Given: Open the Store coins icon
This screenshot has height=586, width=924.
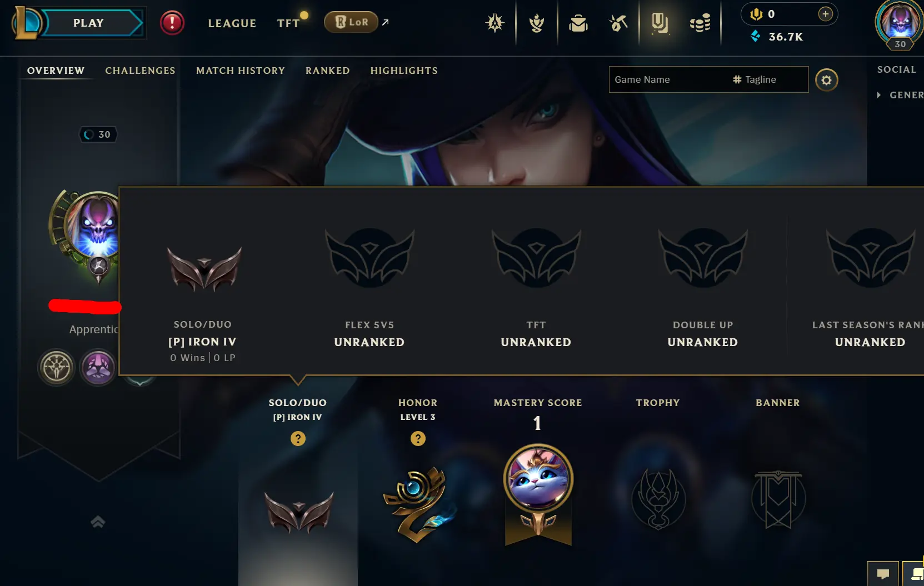Looking at the screenshot, I should [x=700, y=23].
